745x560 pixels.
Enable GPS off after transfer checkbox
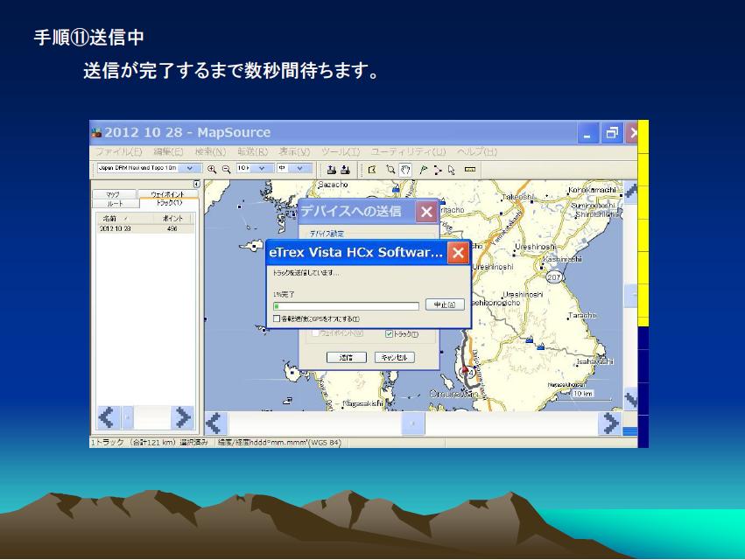[x=277, y=318]
